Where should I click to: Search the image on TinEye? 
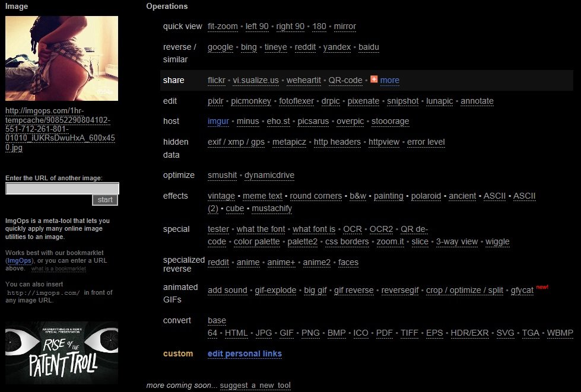coord(275,47)
